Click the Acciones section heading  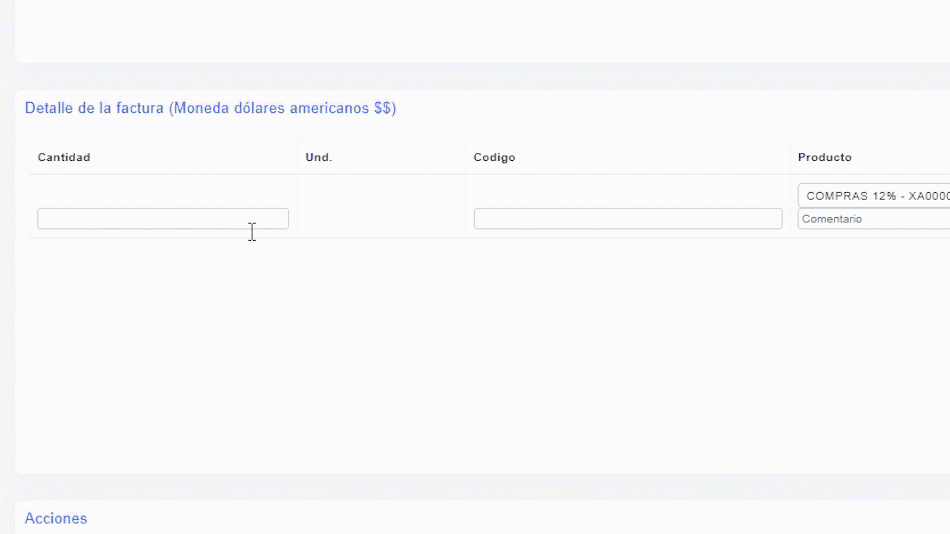point(56,518)
